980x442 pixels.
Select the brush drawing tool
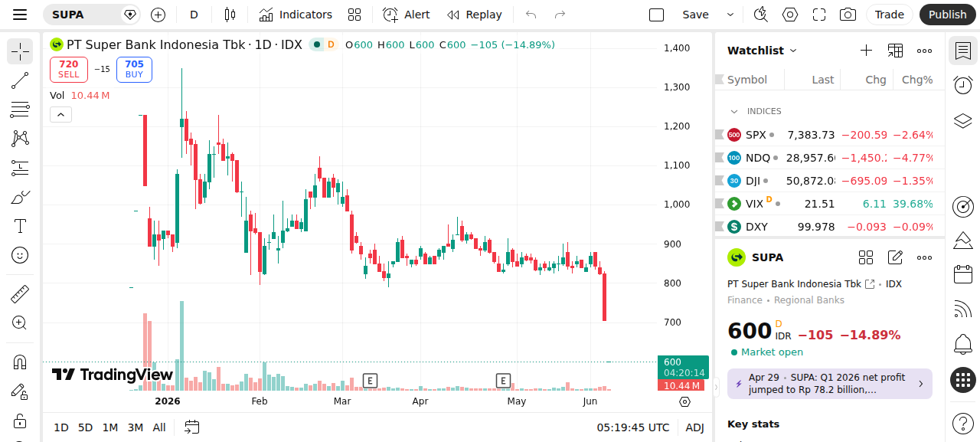20,197
